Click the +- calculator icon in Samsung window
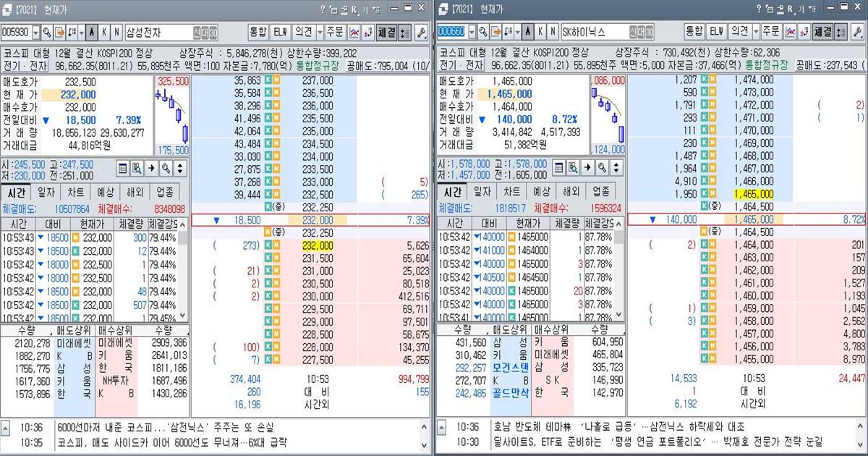 tap(367, 33)
